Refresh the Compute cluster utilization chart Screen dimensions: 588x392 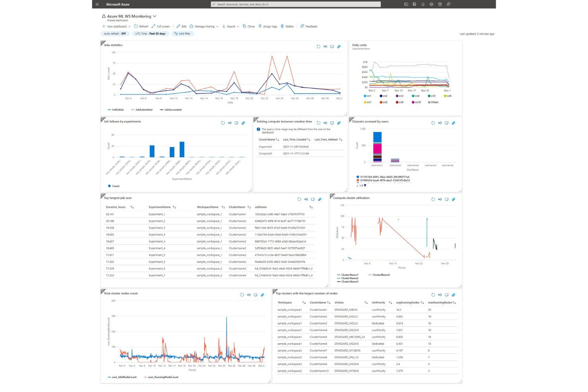click(433, 199)
